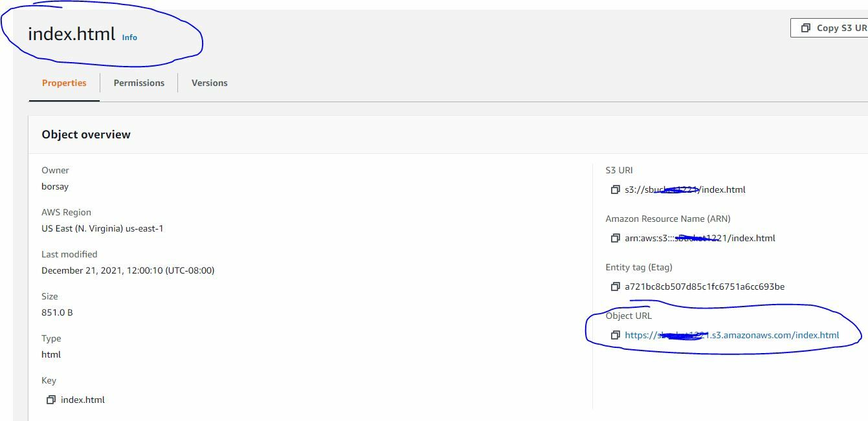Click the Etag hash text
868x421 pixels.
pos(704,286)
